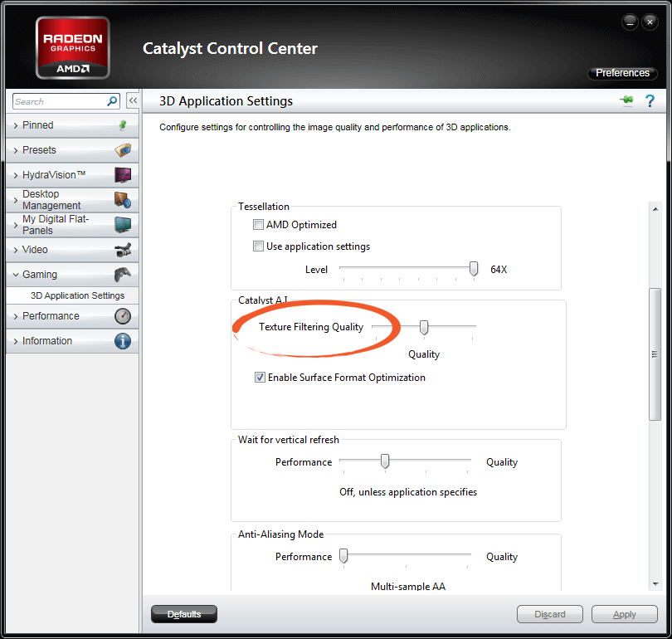Close the Catalyst Control Center window
The width and height of the screenshot is (672, 639).
point(650,22)
